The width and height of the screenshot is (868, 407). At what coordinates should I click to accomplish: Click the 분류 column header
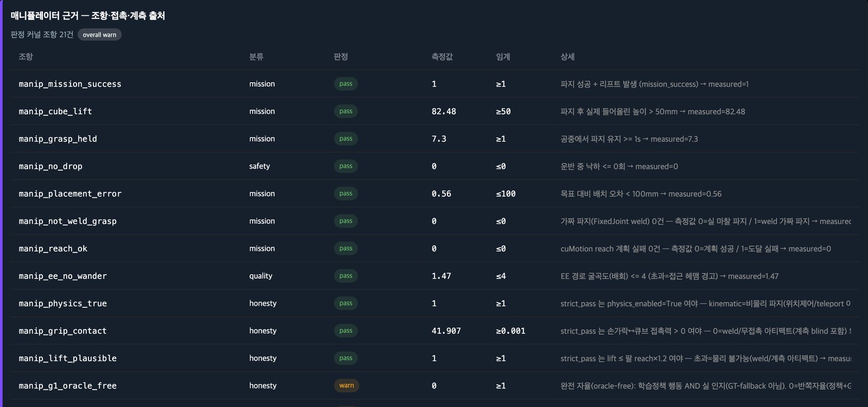pos(256,56)
